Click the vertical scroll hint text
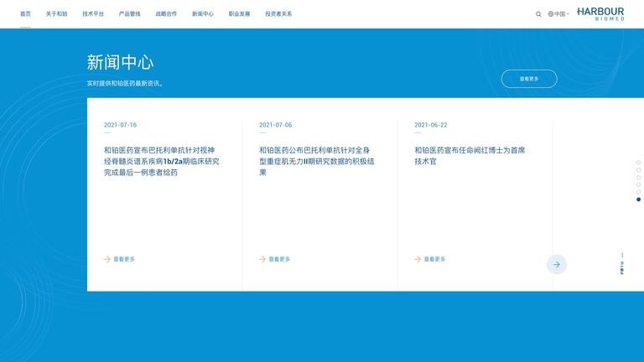The width and height of the screenshot is (644, 362). click(x=622, y=267)
